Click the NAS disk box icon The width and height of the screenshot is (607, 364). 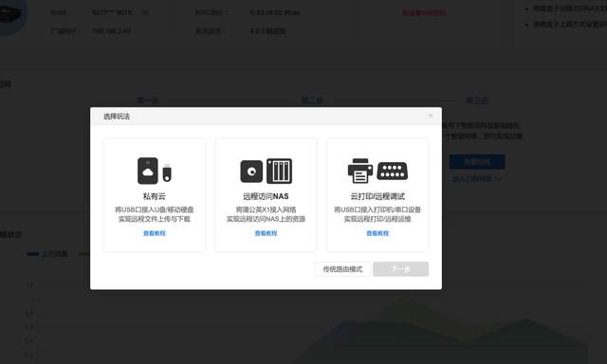pyautogui.click(x=251, y=171)
